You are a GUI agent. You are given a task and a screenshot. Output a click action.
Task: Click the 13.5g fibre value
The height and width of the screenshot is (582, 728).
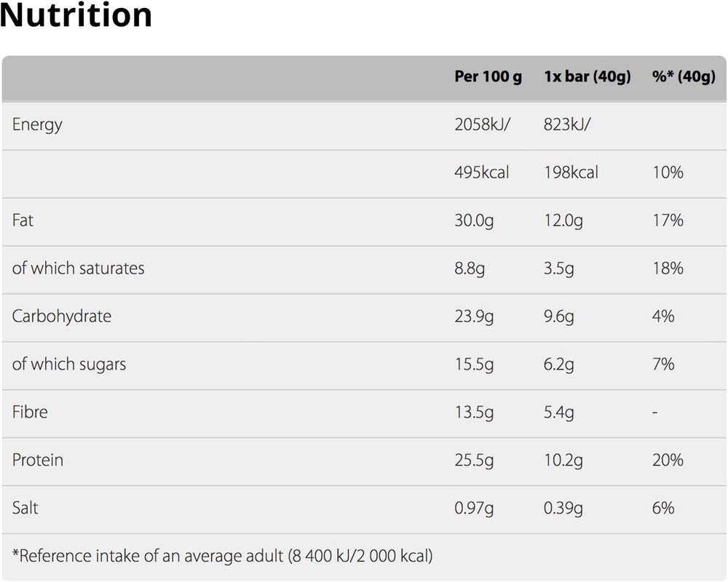point(474,412)
